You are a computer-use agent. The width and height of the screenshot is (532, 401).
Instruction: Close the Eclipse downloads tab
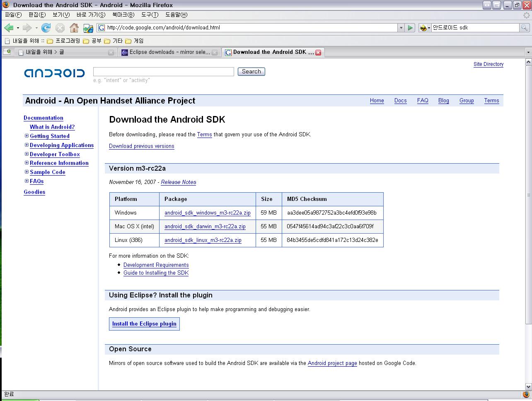tap(215, 53)
